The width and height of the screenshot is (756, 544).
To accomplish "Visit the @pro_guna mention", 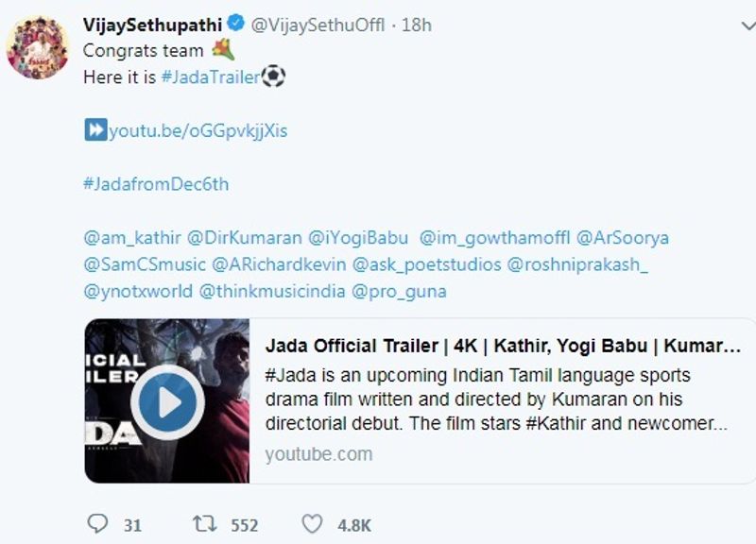I will pyautogui.click(x=399, y=291).
